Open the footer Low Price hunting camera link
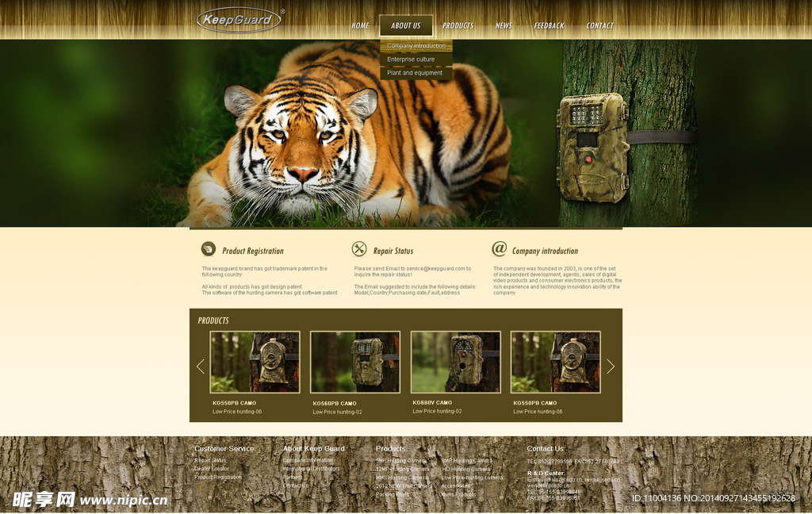This screenshot has width=812, height=514. (472, 478)
